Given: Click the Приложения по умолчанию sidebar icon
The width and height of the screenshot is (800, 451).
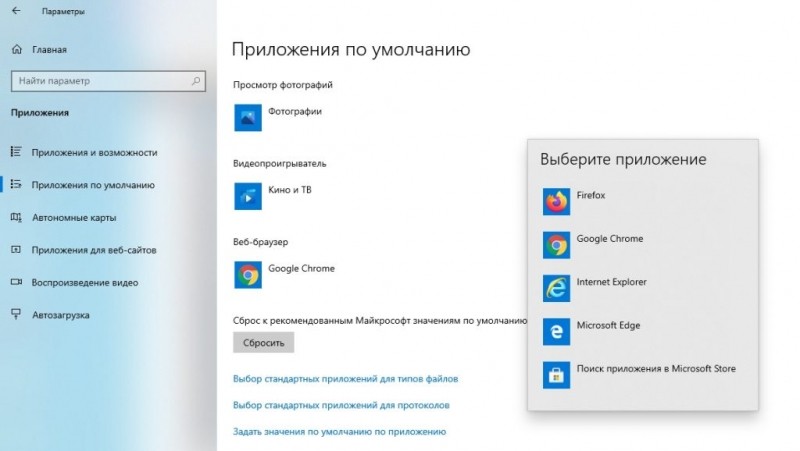Looking at the screenshot, I should (16, 185).
